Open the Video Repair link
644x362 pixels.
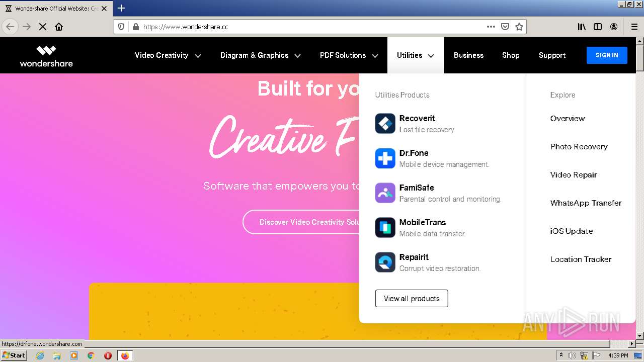[574, 175]
